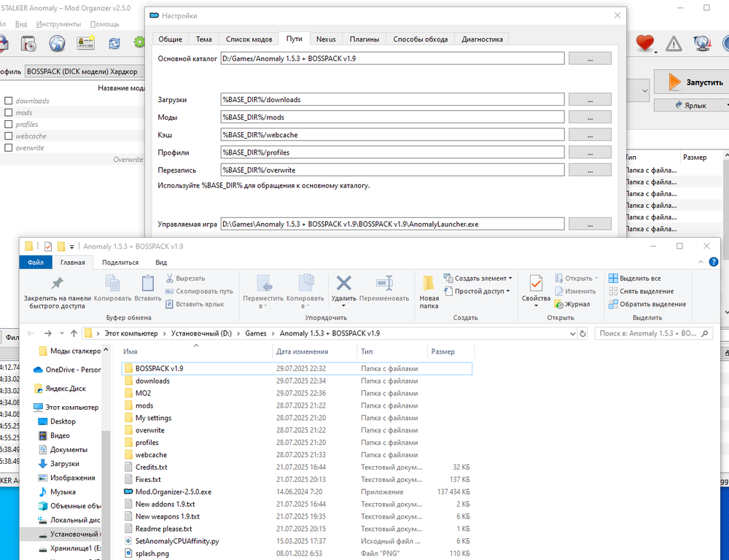The width and height of the screenshot is (729, 560).
Task: Click the Pin to Quick Access icon
Action: (57, 284)
